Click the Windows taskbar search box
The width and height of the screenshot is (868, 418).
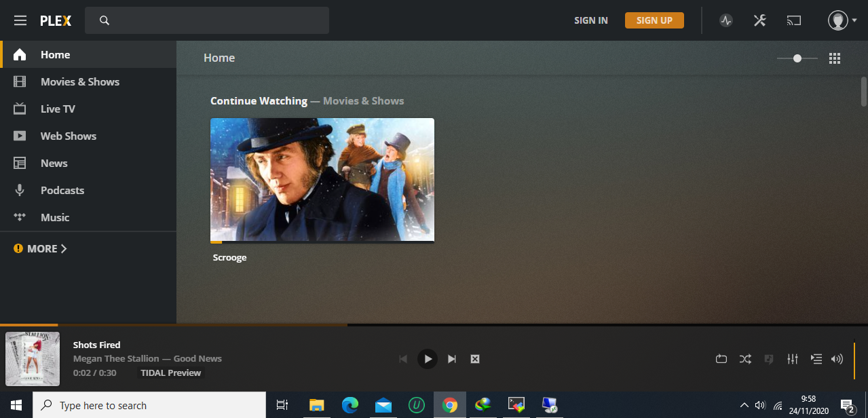pos(149,405)
